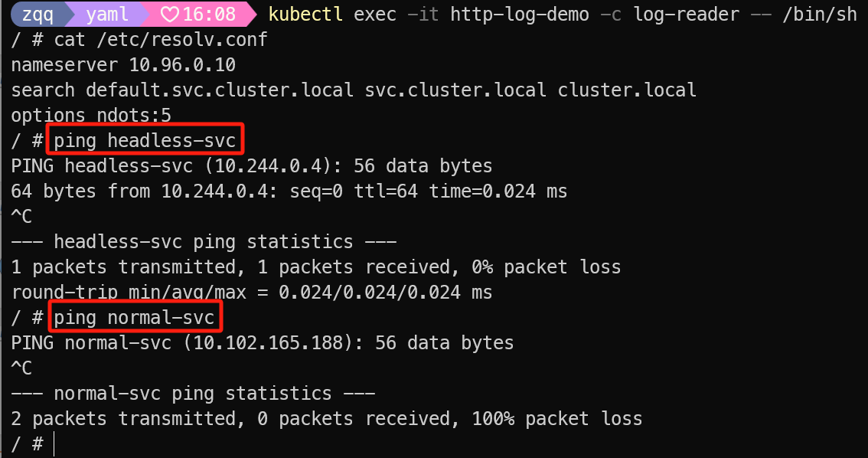Click the 16:08 time in the prompt
Viewport: 868px width, 458px height.
[209, 15]
